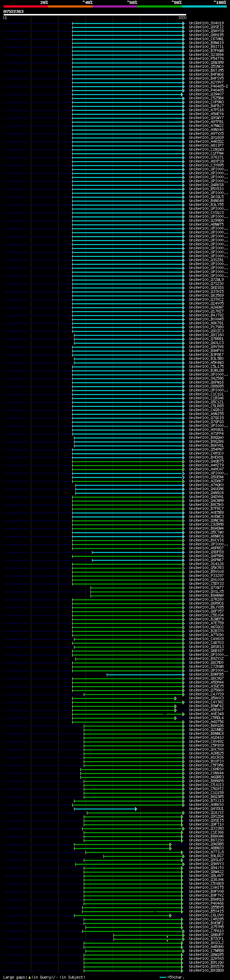This screenshot has height=980, width=230.
Task: Click the white query length bar
Action: (x=95, y=15)
